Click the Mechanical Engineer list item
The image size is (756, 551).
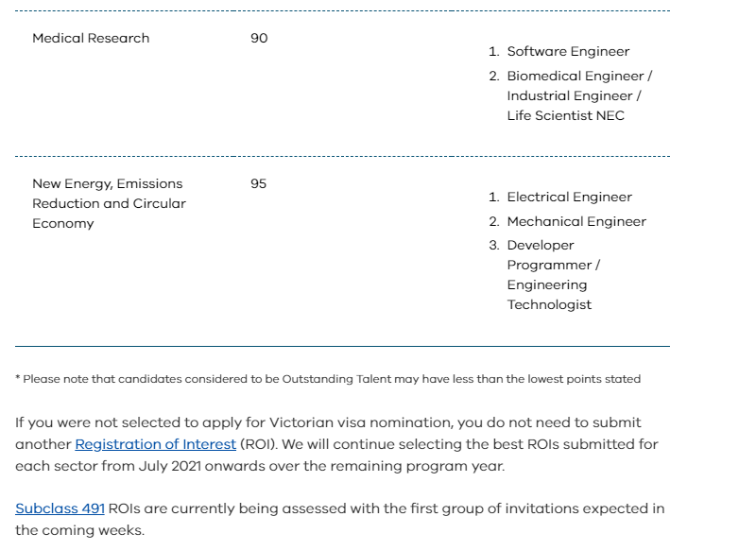coord(576,222)
